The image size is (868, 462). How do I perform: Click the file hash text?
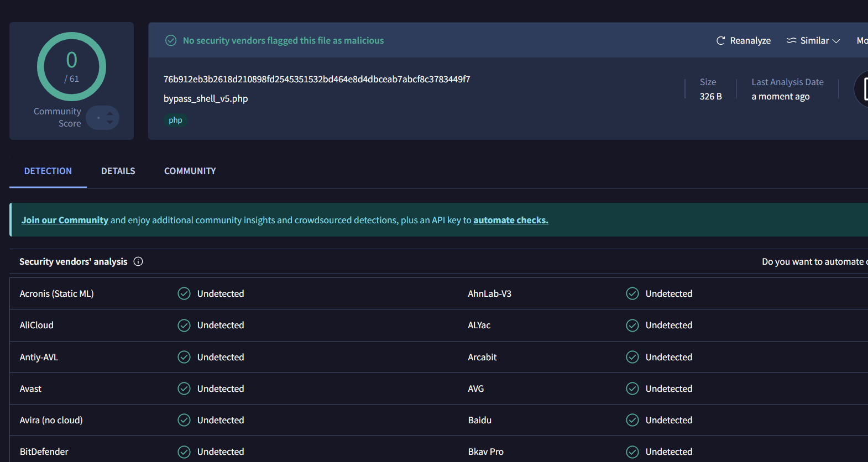click(317, 80)
